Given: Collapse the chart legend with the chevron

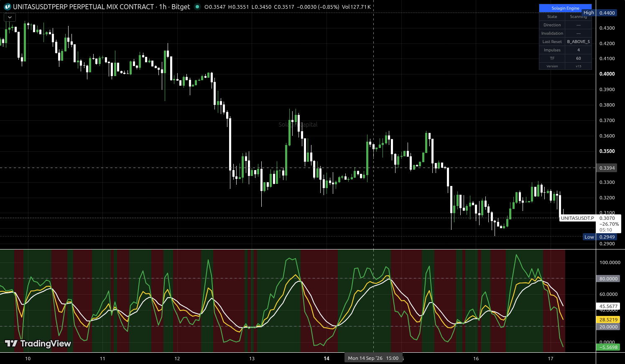Looking at the screenshot, I should pyautogui.click(x=10, y=17).
